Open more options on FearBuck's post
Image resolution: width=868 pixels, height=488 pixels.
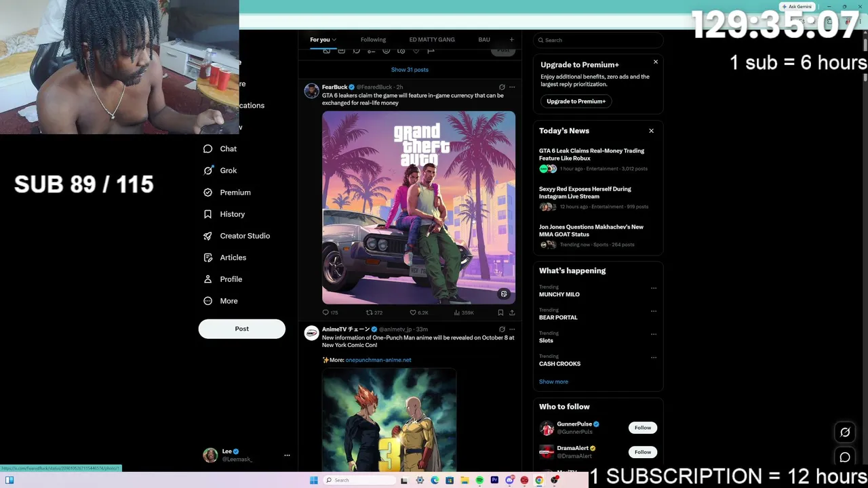tap(512, 87)
